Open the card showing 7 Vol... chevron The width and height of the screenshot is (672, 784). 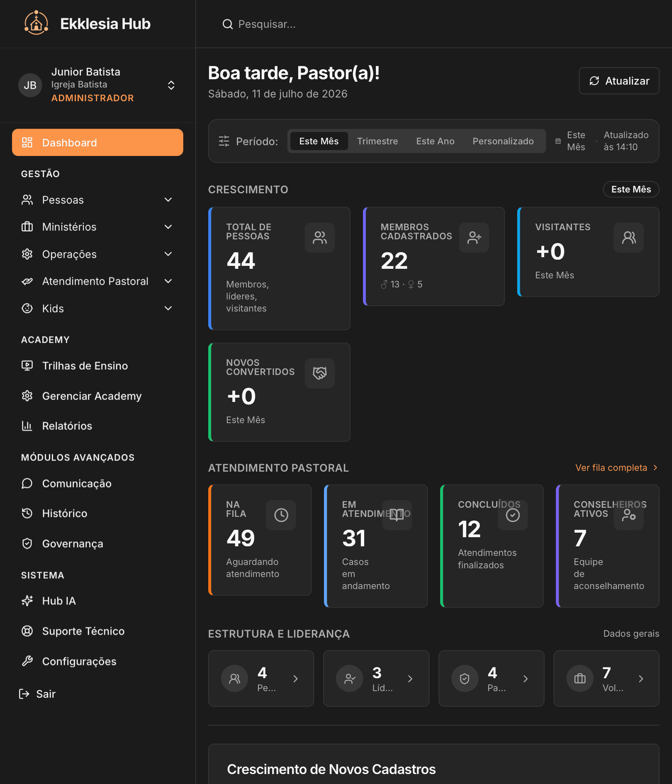coord(641,679)
